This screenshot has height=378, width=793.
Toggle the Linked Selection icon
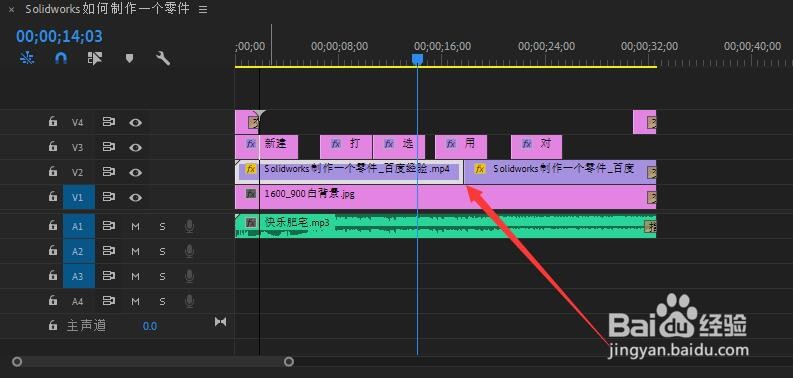[x=95, y=58]
